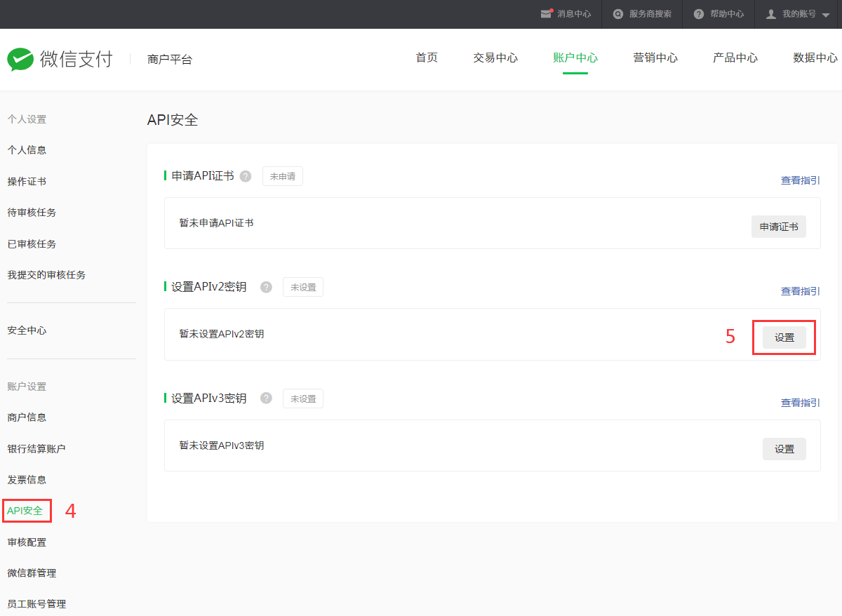Click the 我的账号 user icon
The width and height of the screenshot is (842, 616).
click(771, 14)
